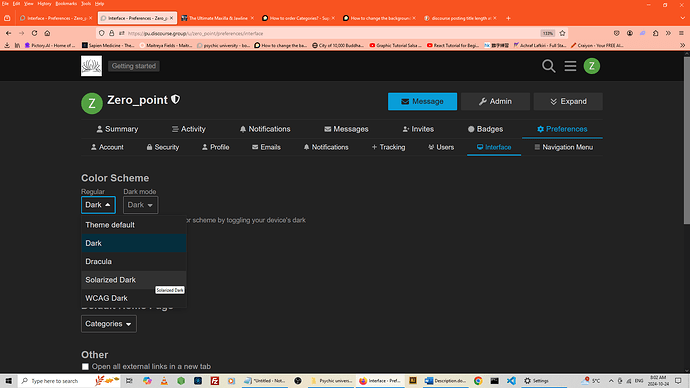Open VLC from the taskbar
Screen dimensions: 690x388
pyautogui.click(x=164, y=381)
